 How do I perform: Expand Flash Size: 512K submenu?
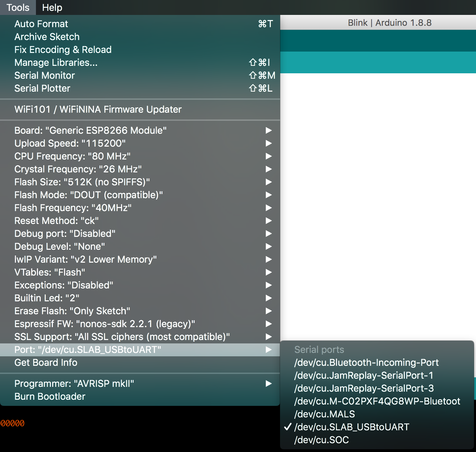click(x=140, y=182)
